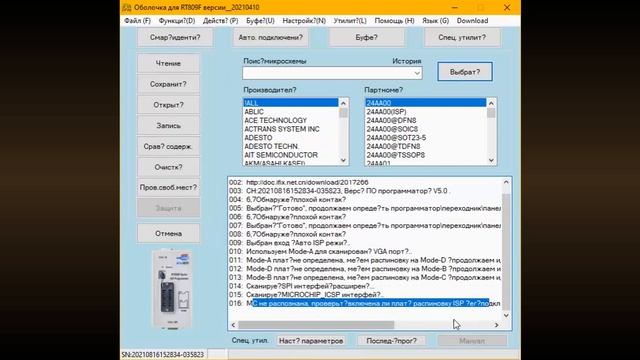Click manufacturer list scroll-down arrow

click(x=343, y=160)
